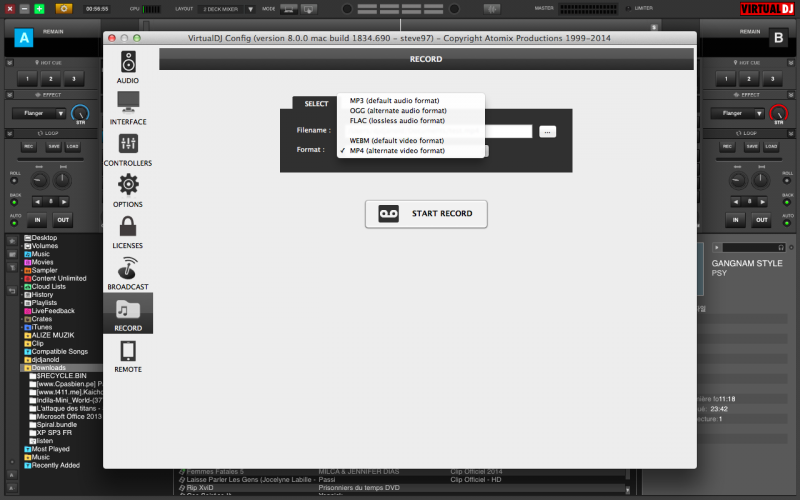Click sampler REC button on deck A
The width and height of the screenshot is (800, 500).
coord(29,146)
